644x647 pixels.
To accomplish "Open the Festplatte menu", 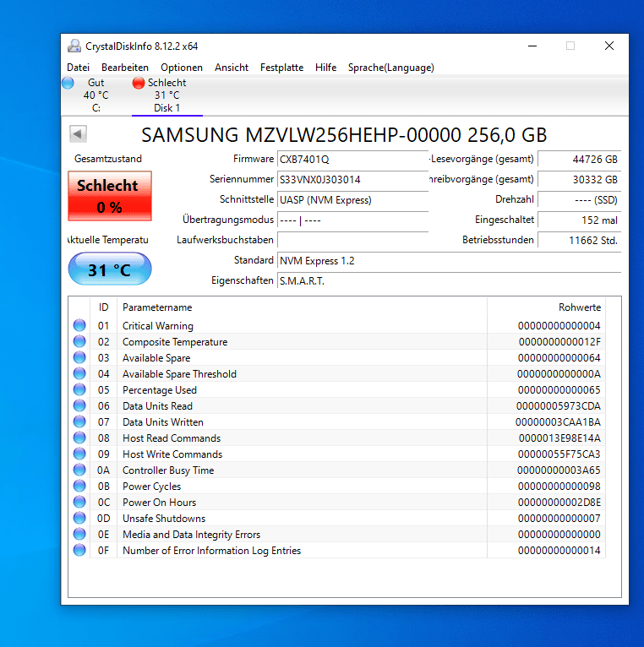I will 282,68.
